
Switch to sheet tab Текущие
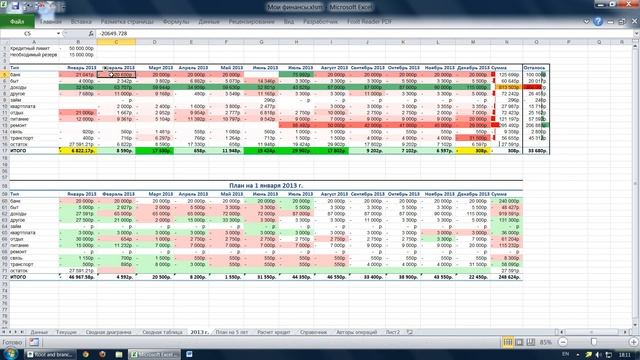click(66, 332)
